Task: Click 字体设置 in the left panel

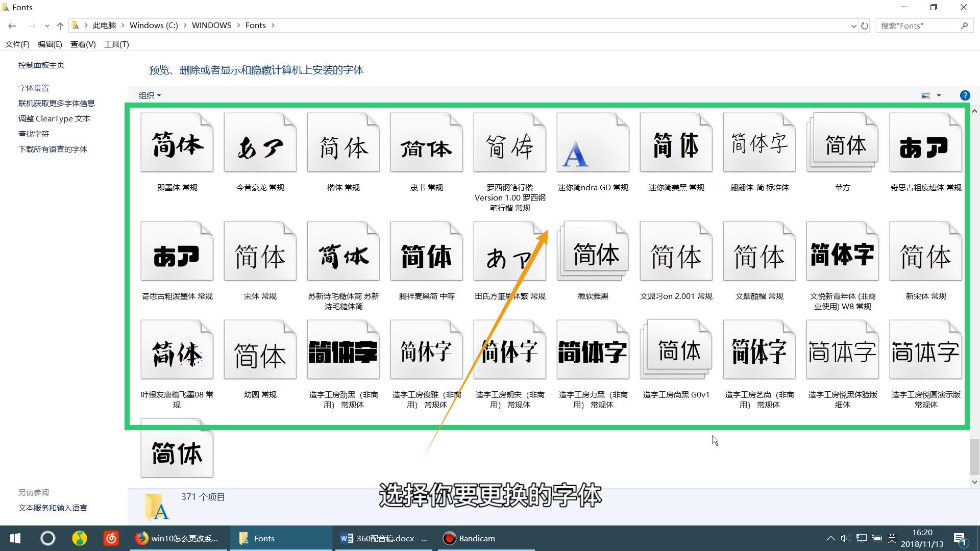Action: (x=33, y=87)
